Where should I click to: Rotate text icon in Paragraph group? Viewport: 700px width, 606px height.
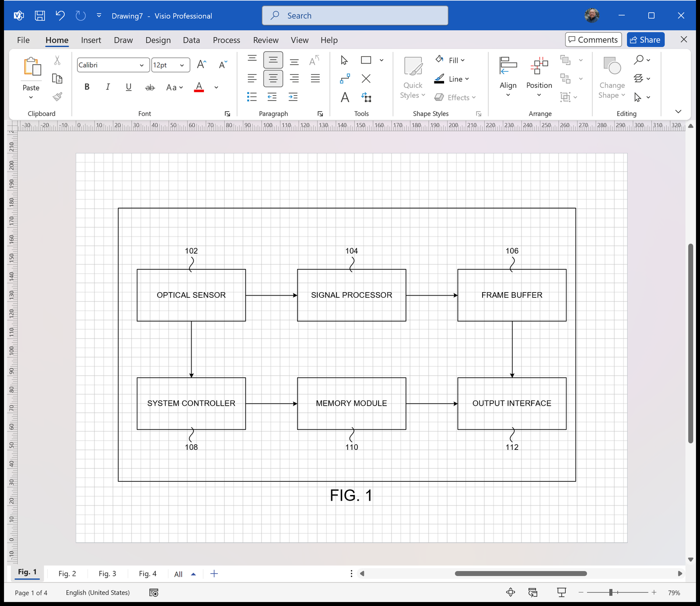tap(314, 60)
